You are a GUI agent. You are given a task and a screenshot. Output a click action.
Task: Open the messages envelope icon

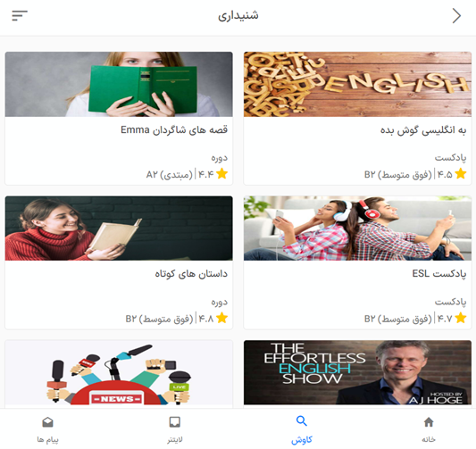[47, 422]
